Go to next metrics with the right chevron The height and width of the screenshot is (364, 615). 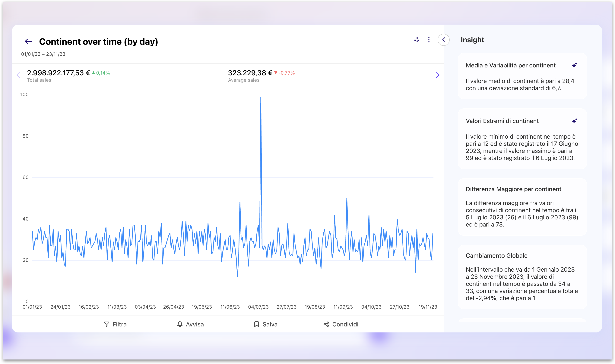(x=437, y=75)
